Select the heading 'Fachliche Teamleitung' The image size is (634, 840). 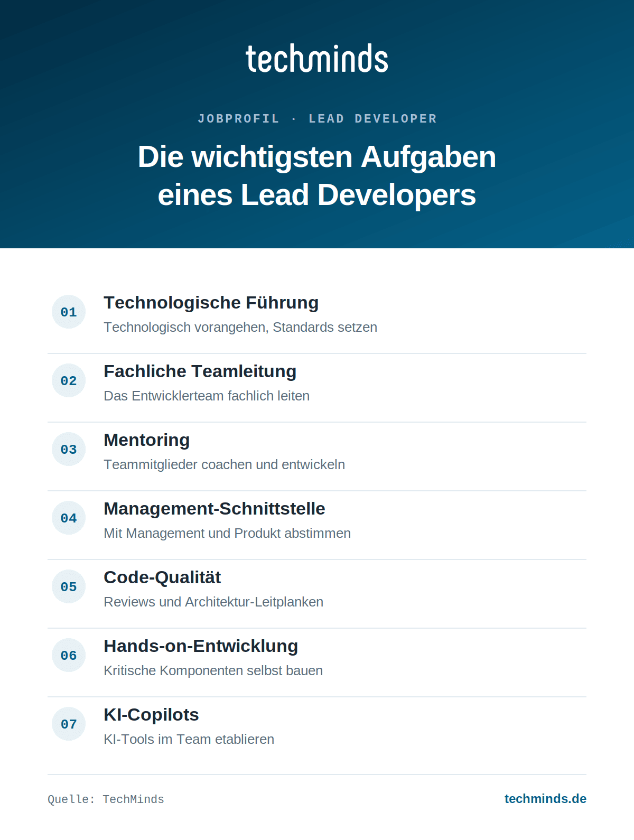coord(200,371)
